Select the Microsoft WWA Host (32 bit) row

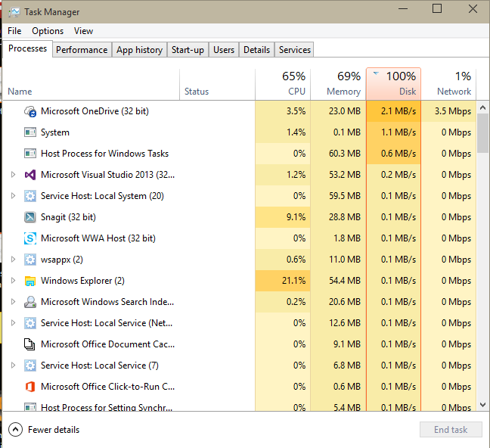pyautogui.click(x=240, y=238)
